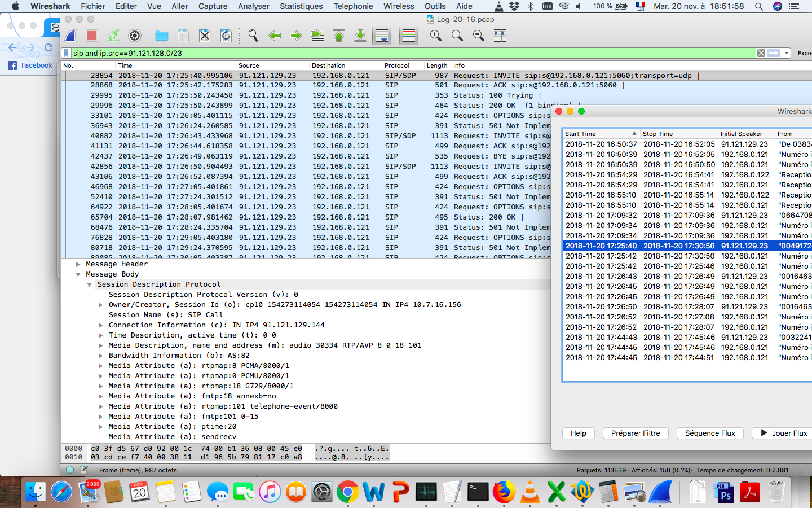The image size is (812, 508).
Task: Open a capture file via folder icon
Action: tap(162, 36)
